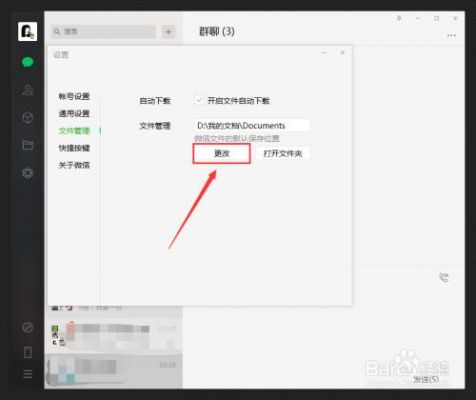Open the hamburger menu at sidebar bottom
This screenshot has width=476, height=400.
tap(28, 374)
